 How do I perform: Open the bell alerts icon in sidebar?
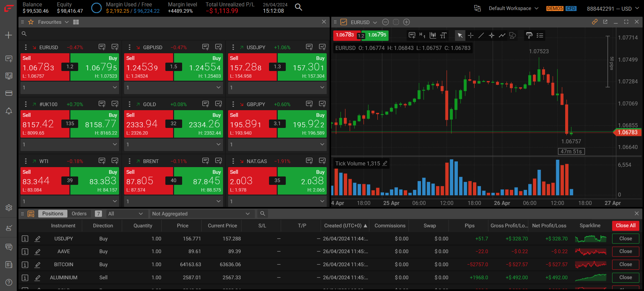[x=9, y=111]
